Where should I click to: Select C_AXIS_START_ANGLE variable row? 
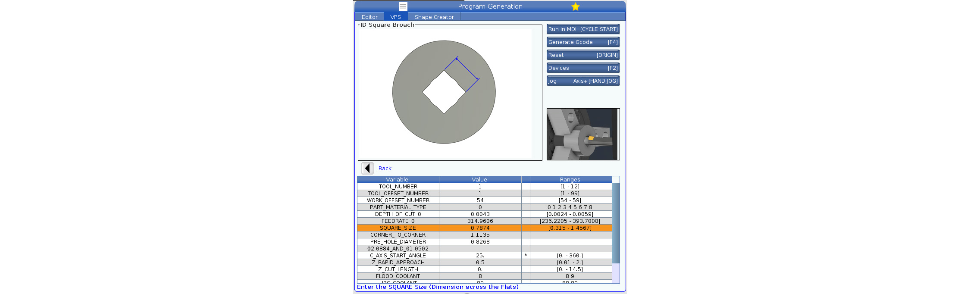484,256
